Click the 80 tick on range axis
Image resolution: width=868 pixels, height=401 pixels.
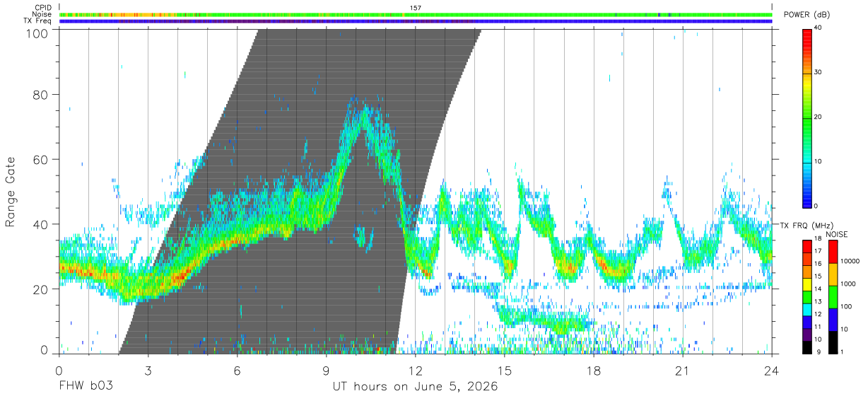[x=40, y=94]
